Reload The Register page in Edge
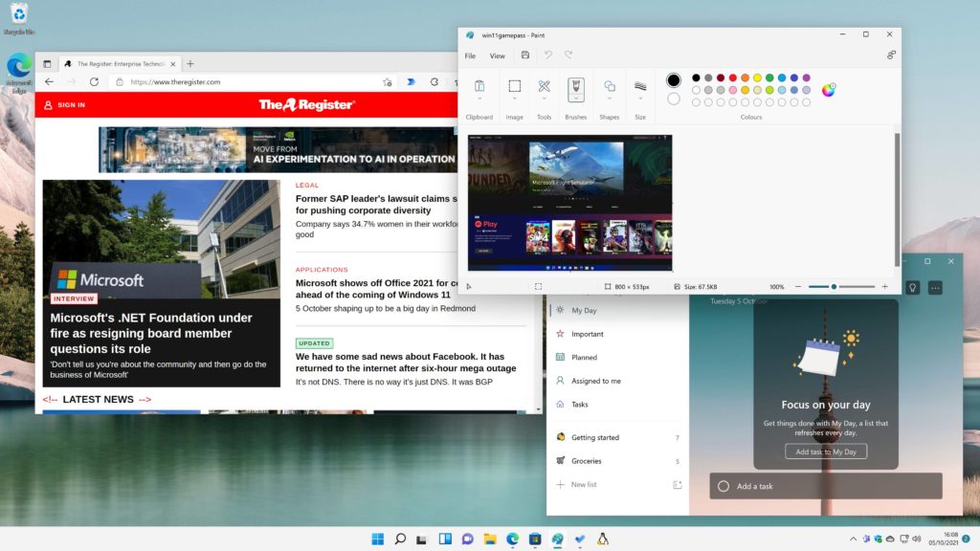 click(x=94, y=82)
